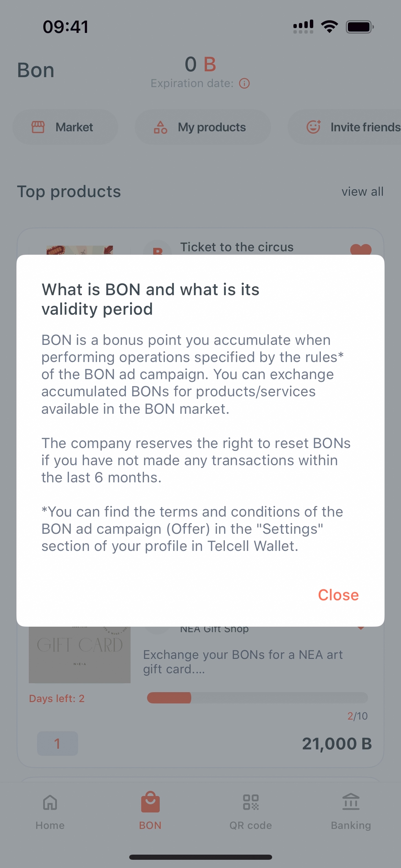401x868 pixels.
Task: Tap the Invite friends label
Action: click(365, 127)
